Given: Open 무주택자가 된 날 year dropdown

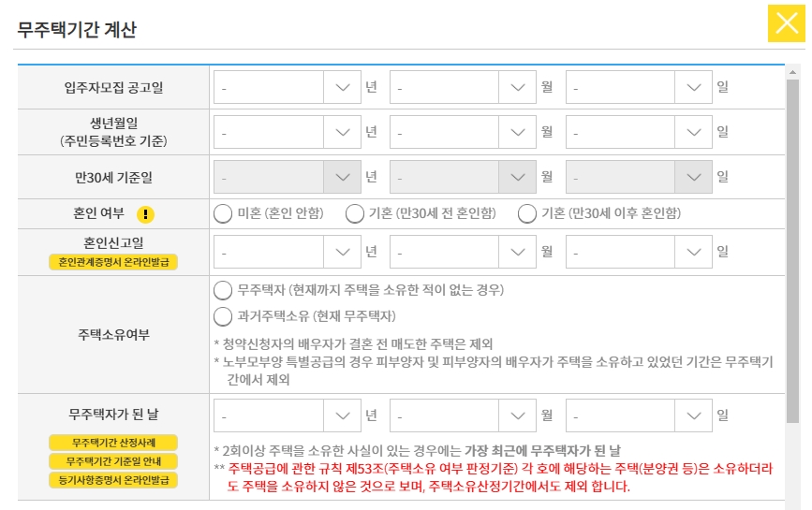Looking at the screenshot, I should click(288, 415).
